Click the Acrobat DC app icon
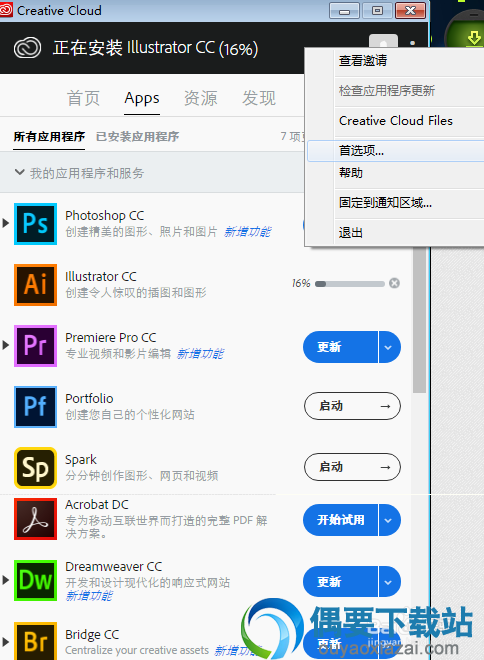Viewport: 484px width, 660px height. click(x=35, y=519)
